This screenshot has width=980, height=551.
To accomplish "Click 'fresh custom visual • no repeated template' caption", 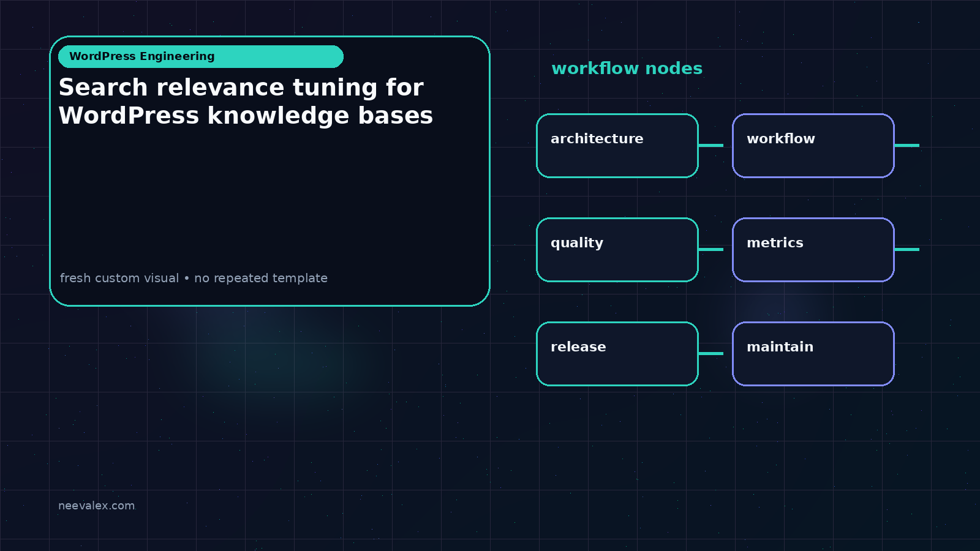I will coord(194,278).
